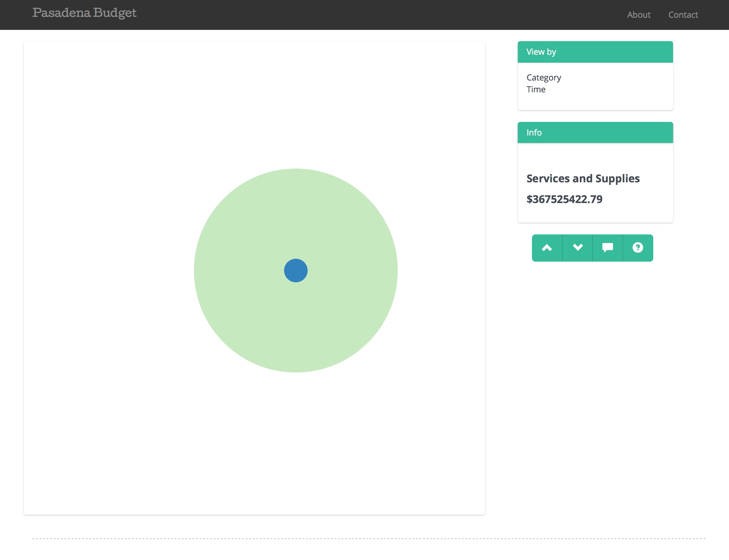Open the comment speech bubble button
The height and width of the screenshot is (560, 729).
point(607,248)
